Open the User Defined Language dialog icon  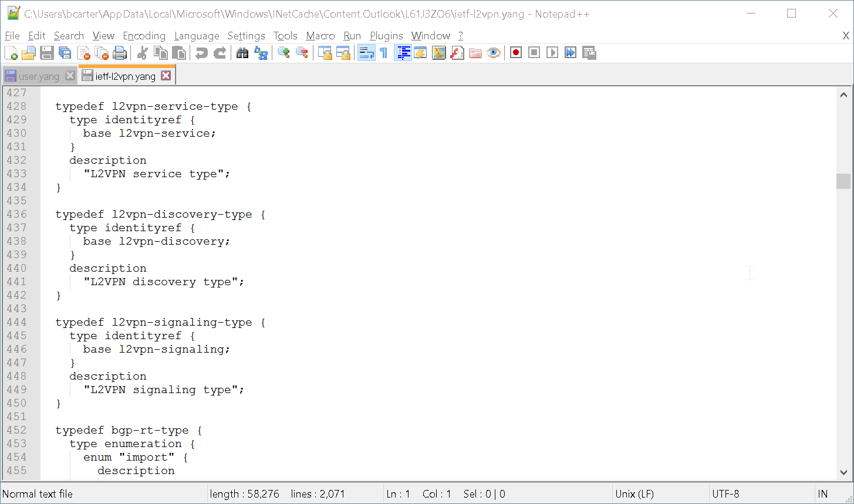420,53
